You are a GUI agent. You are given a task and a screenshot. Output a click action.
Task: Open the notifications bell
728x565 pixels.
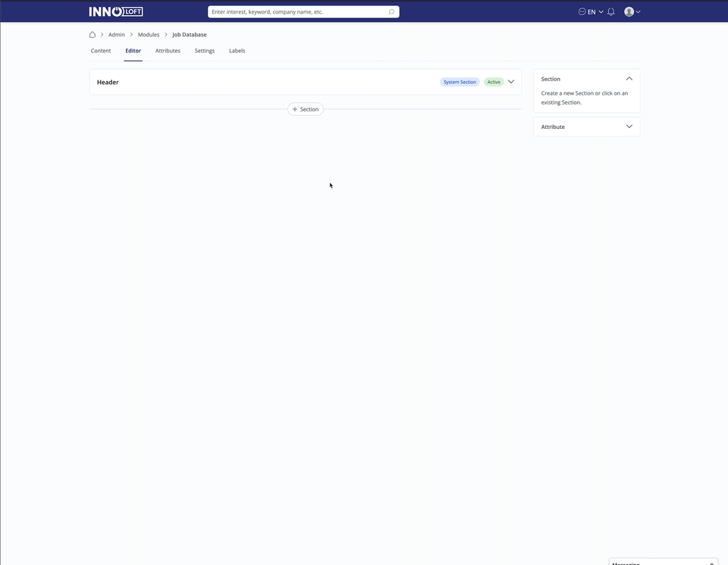click(x=611, y=12)
